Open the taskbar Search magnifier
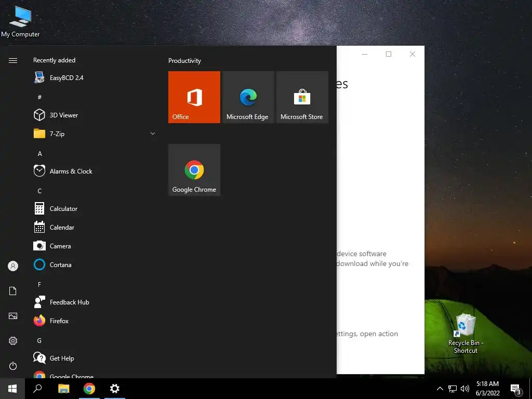The height and width of the screenshot is (399, 532). click(37, 389)
